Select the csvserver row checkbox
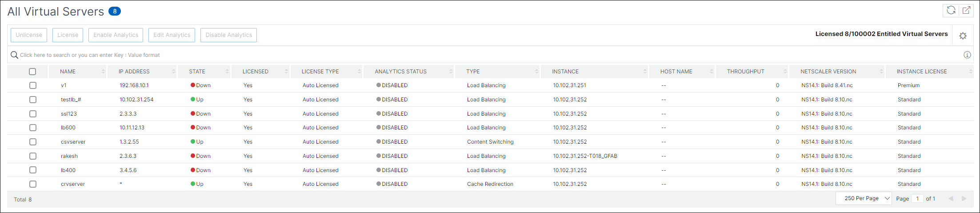Image resolution: width=980 pixels, height=213 pixels. click(33, 142)
